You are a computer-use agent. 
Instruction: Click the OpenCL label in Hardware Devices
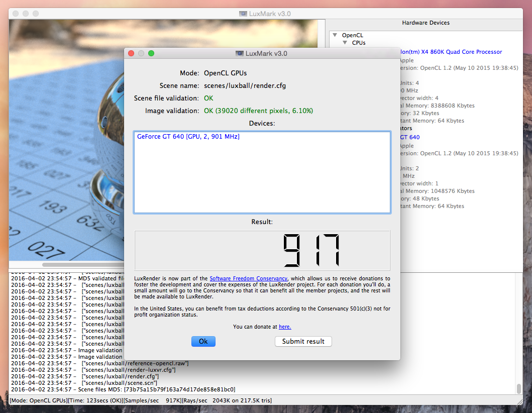353,35
